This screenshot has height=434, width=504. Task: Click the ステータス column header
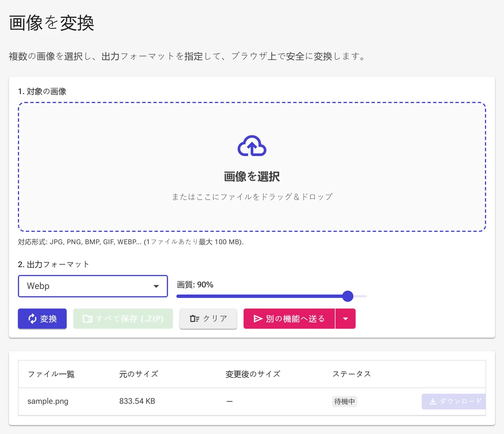pyautogui.click(x=351, y=374)
